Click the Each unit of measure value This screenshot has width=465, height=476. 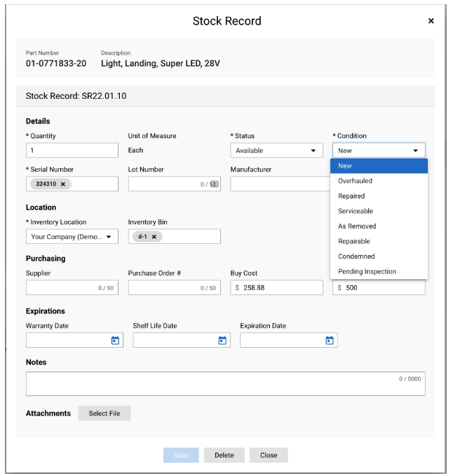(135, 150)
